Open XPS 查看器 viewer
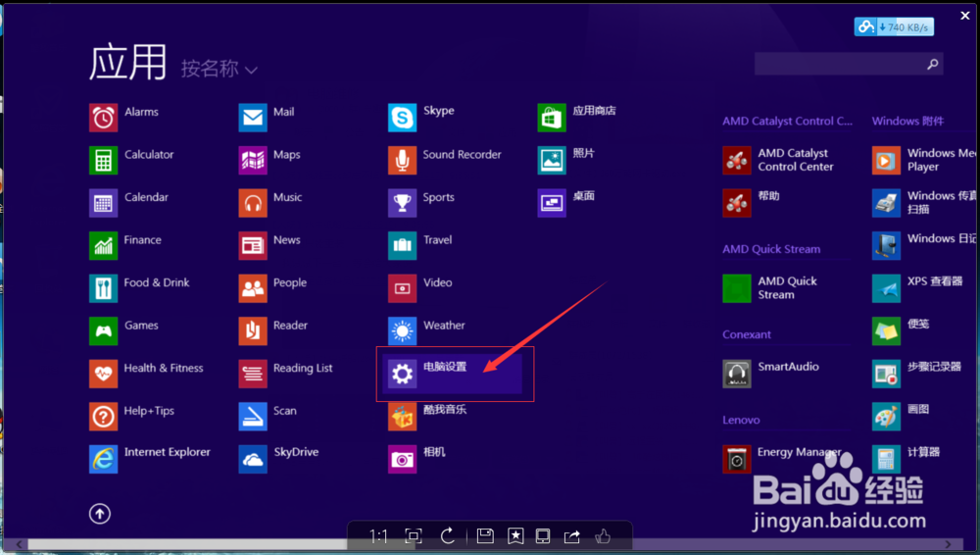The height and width of the screenshot is (555, 980). pyautogui.click(x=917, y=288)
